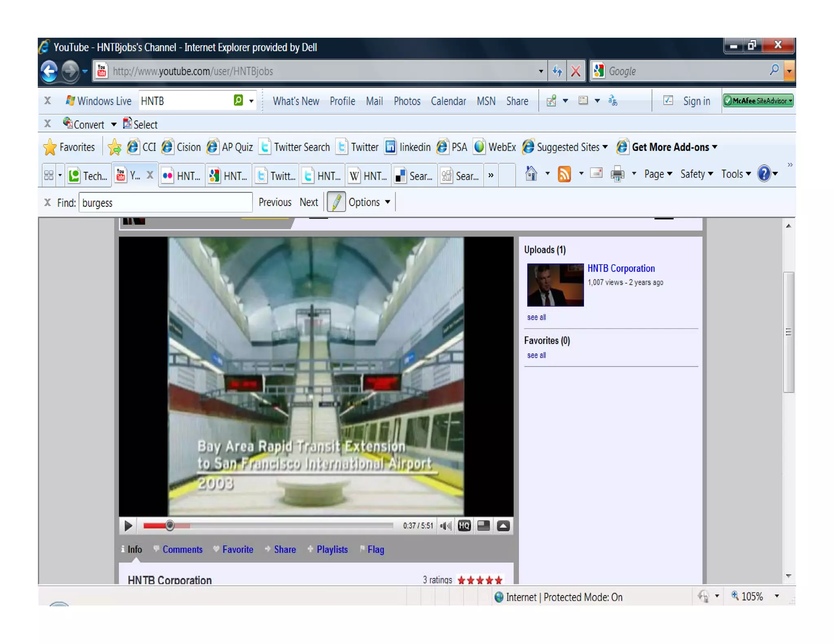Open the video Comments tab
The image size is (834, 644).
(x=182, y=550)
